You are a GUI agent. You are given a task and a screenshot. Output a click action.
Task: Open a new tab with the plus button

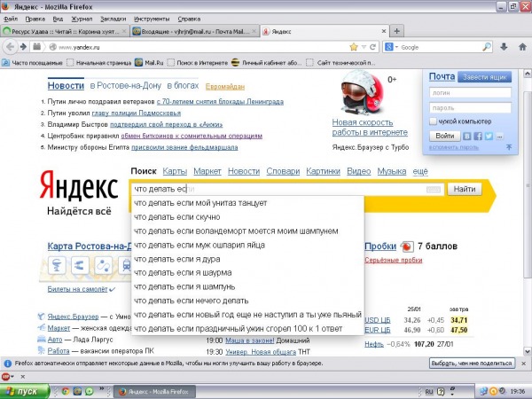396,31
